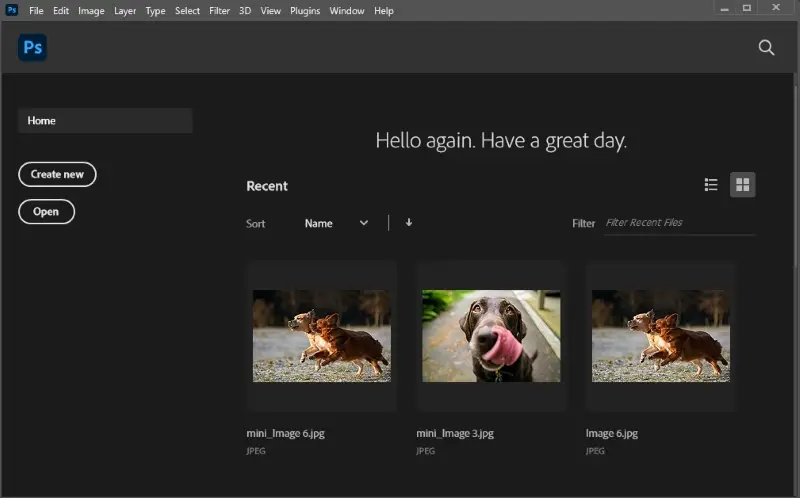Open the Layer menu
Screen dimensions: 800x498
125,11
